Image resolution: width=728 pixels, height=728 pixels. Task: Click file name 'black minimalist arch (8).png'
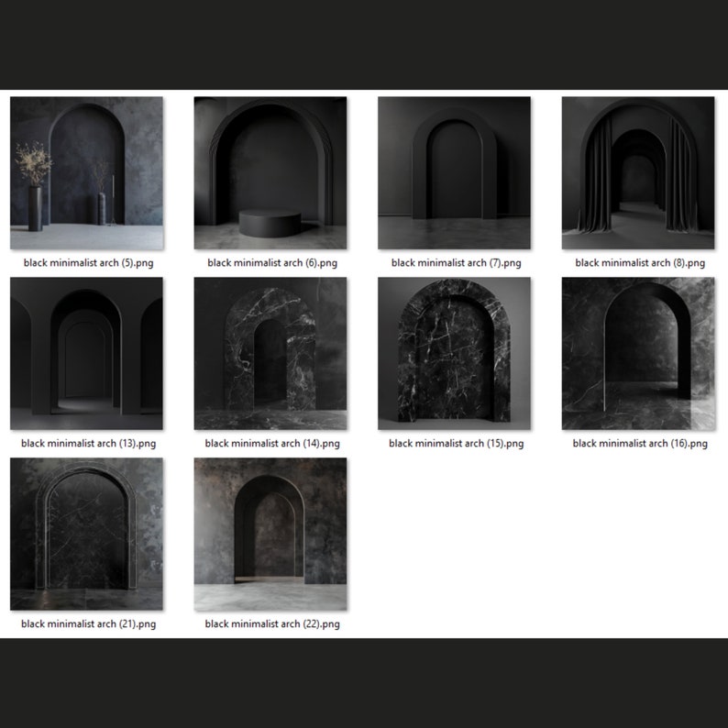(640, 263)
